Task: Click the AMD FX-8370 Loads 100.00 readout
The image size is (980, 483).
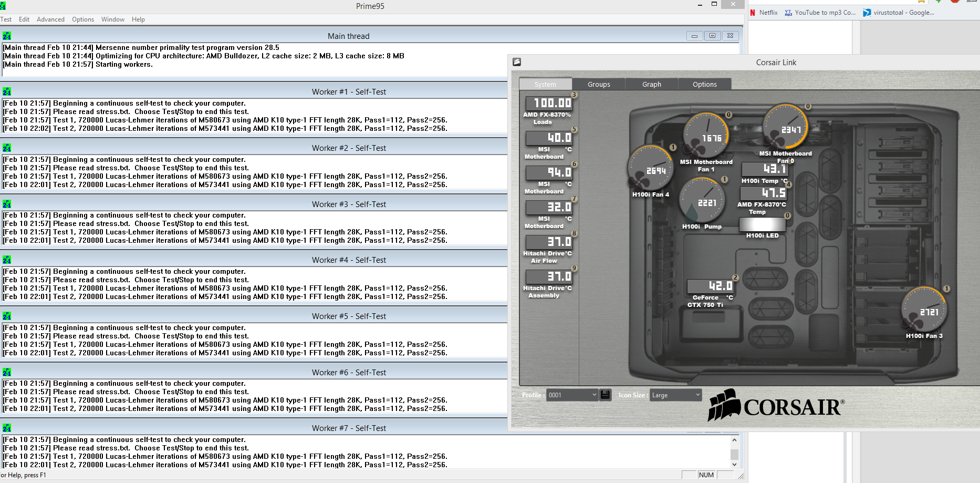Action: coord(549,103)
